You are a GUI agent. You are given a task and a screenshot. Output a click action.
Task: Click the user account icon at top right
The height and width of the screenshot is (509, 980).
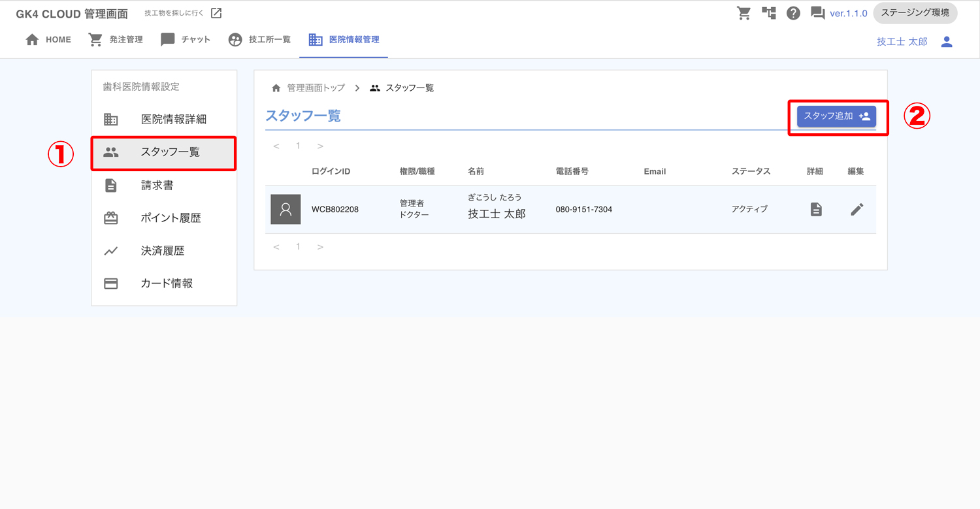(x=947, y=42)
